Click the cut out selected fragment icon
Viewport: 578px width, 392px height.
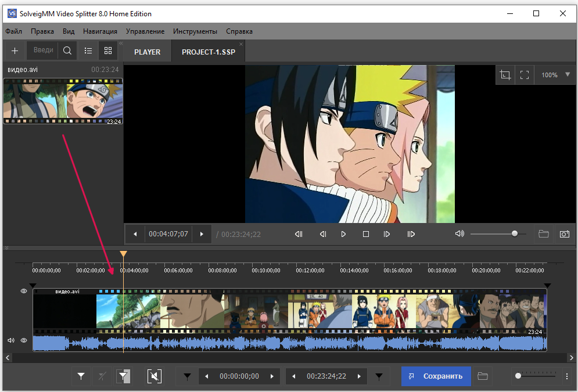point(154,376)
